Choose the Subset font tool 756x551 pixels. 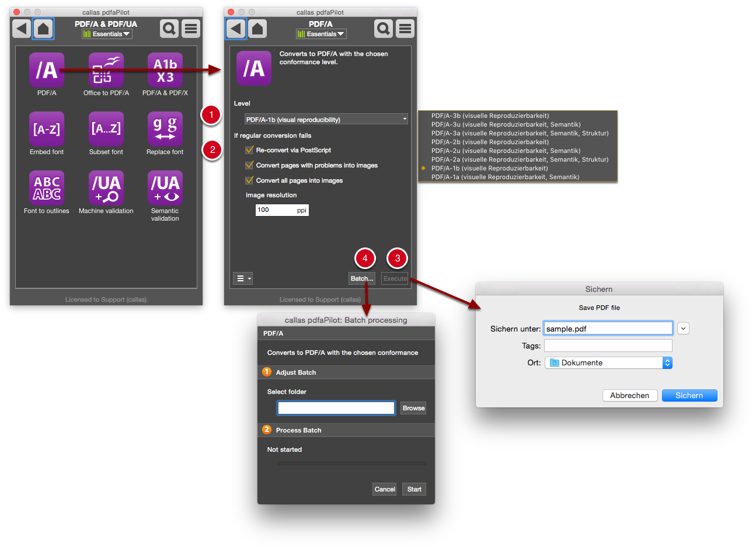[106, 129]
